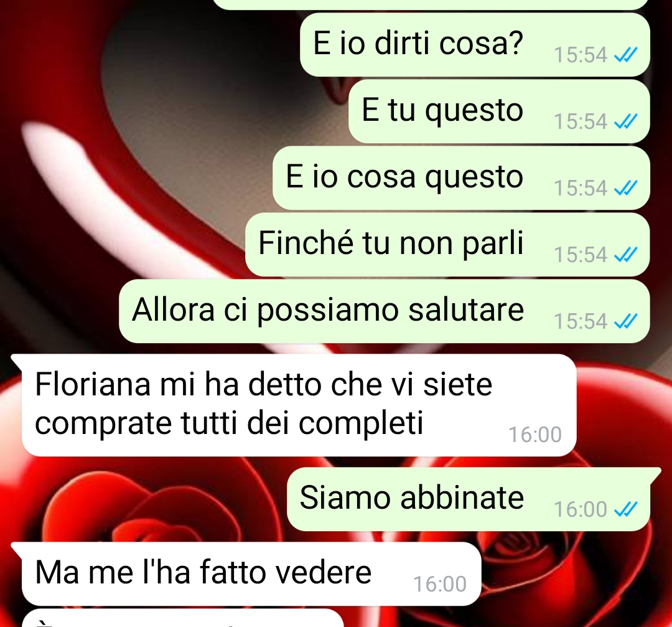This screenshot has height=627, width=672.
Task: Select the message 'E tu questo'
Action: click(499, 111)
